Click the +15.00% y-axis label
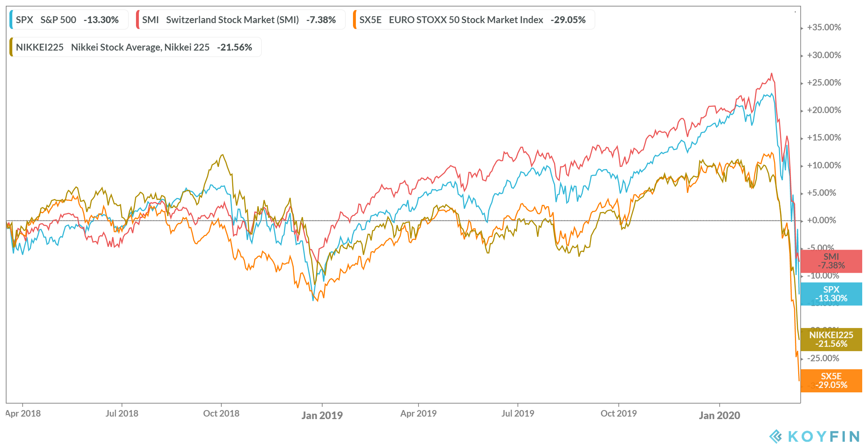 (824, 138)
